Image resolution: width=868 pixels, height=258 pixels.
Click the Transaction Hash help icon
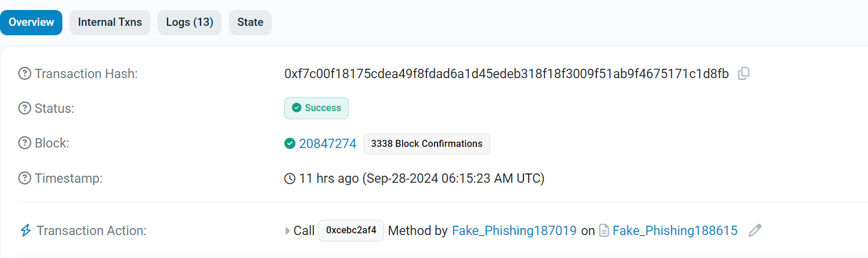25,73
